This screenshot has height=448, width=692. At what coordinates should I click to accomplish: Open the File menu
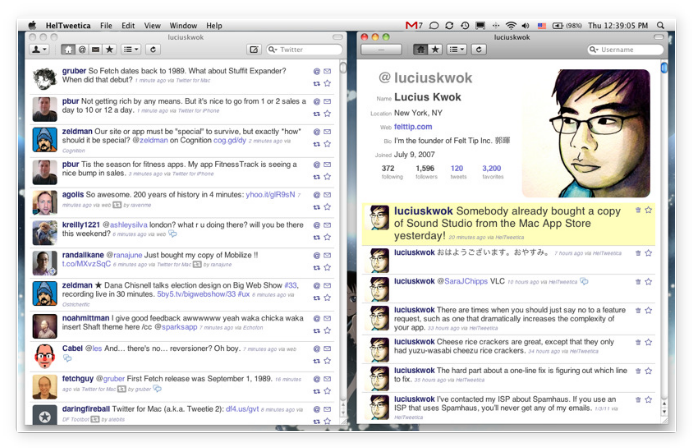(x=106, y=26)
